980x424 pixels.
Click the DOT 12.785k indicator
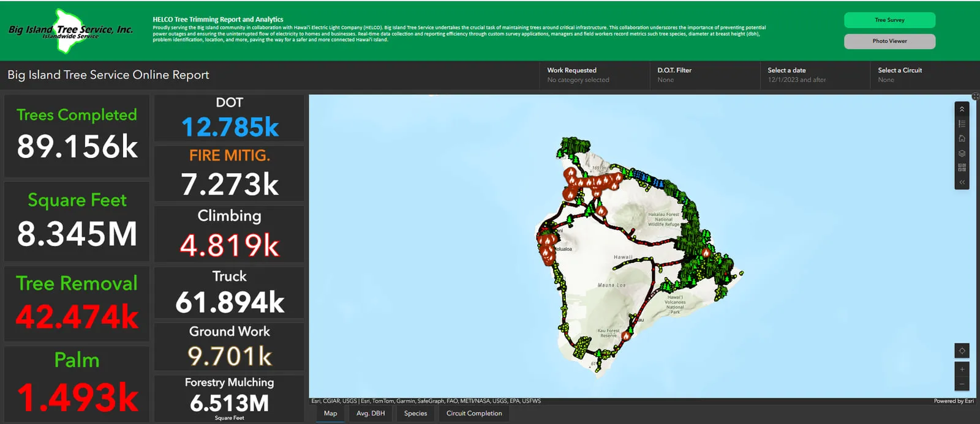point(229,118)
